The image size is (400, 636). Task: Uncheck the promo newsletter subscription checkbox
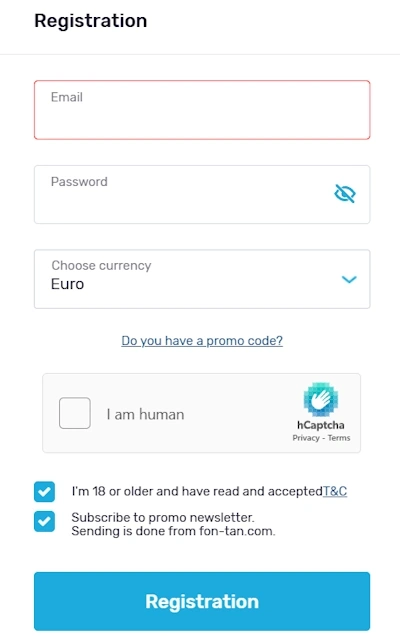pyautogui.click(x=44, y=521)
